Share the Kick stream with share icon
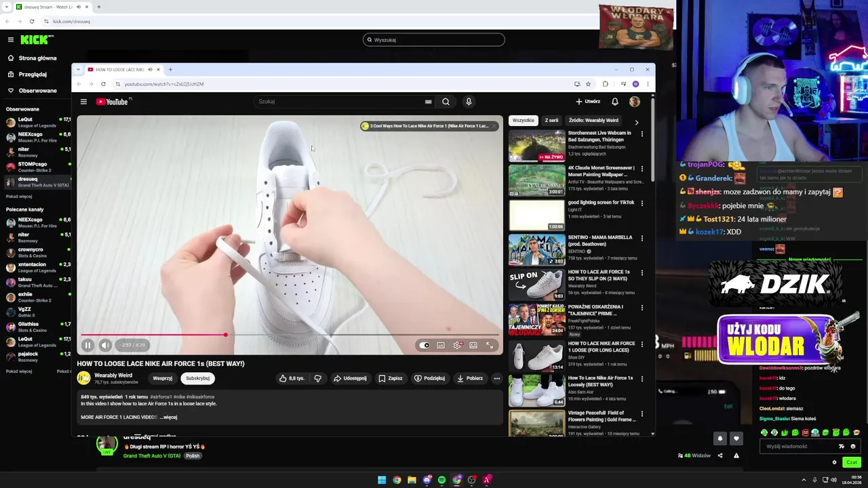Image resolution: width=868 pixels, height=488 pixels. point(720,455)
